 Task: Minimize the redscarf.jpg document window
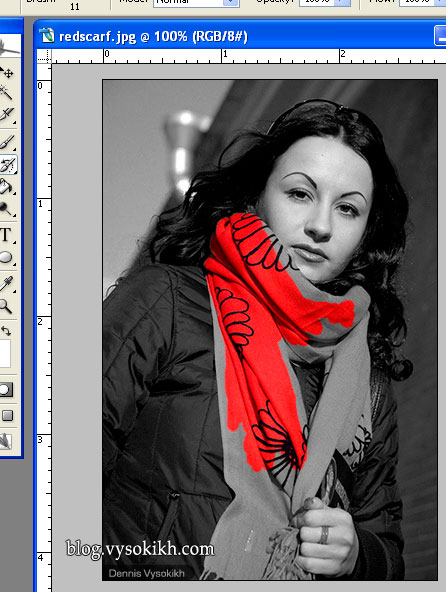(x=440, y=35)
